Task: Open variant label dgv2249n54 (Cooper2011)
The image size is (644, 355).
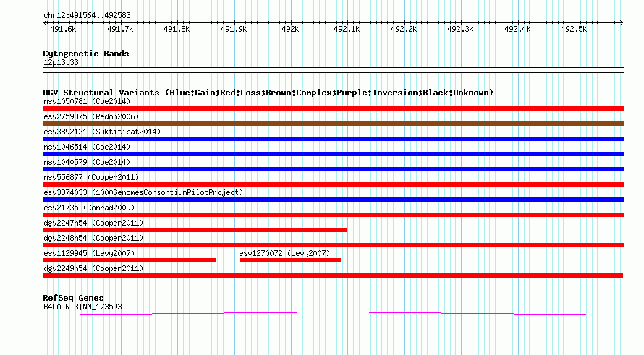Action: pos(93,268)
